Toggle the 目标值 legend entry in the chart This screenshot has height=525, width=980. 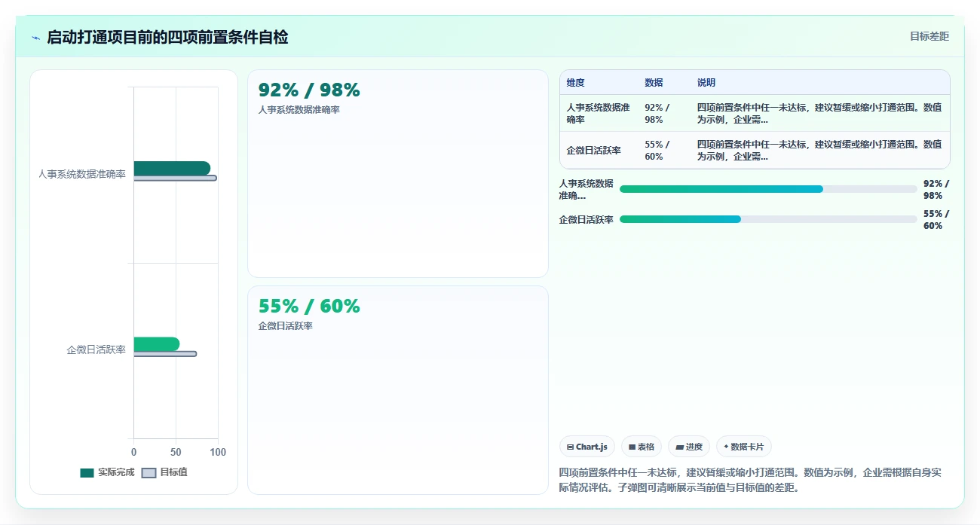(164, 472)
